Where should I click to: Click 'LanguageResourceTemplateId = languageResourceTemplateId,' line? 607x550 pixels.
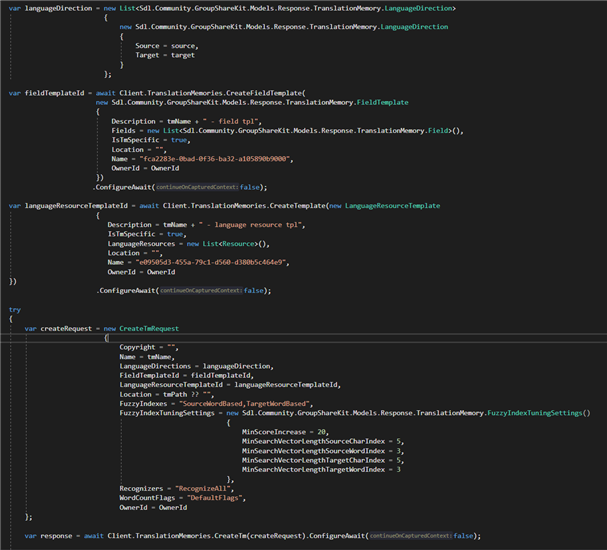[x=230, y=384]
